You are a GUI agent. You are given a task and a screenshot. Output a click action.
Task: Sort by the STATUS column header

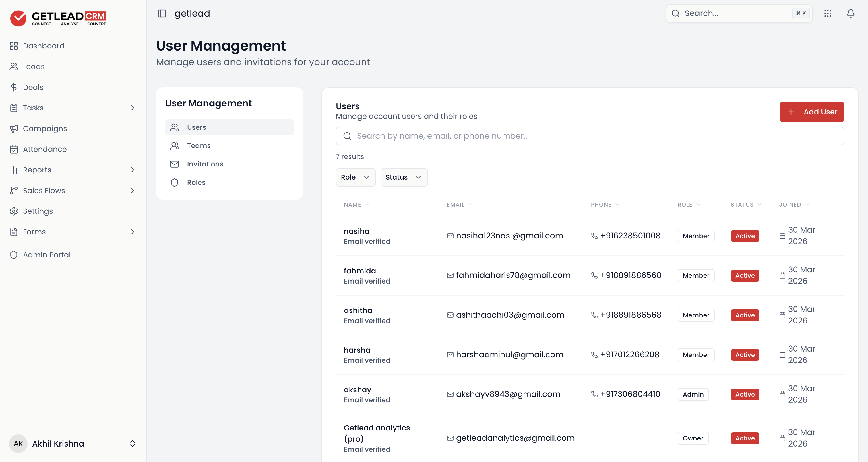coord(746,205)
